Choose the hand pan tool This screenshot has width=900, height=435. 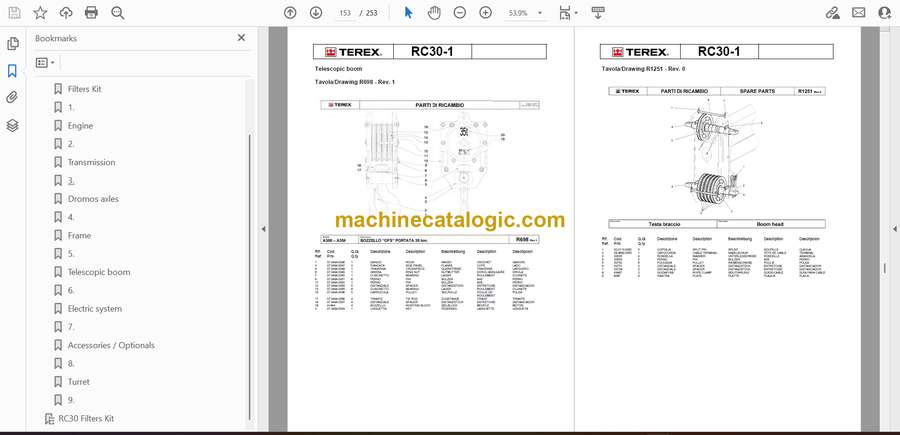434,13
